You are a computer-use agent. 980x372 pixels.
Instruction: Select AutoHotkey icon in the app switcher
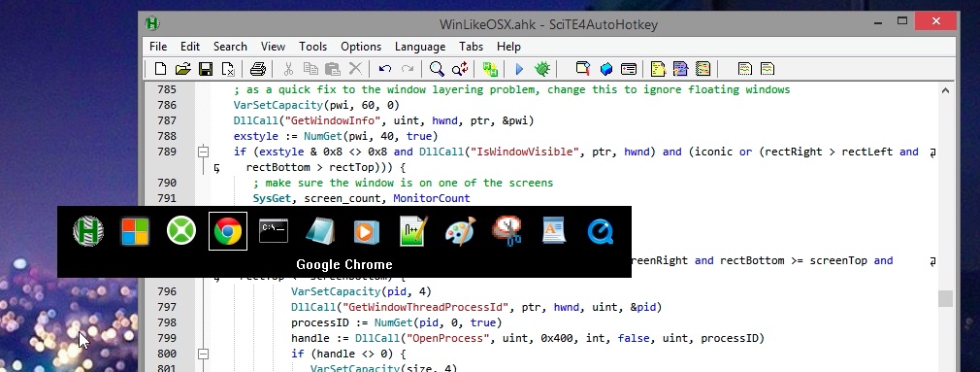(88, 231)
